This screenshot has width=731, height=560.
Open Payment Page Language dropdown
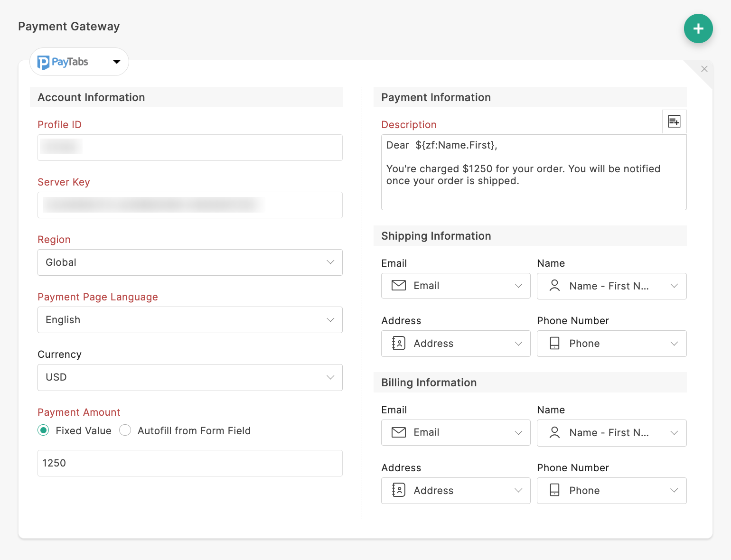190,320
